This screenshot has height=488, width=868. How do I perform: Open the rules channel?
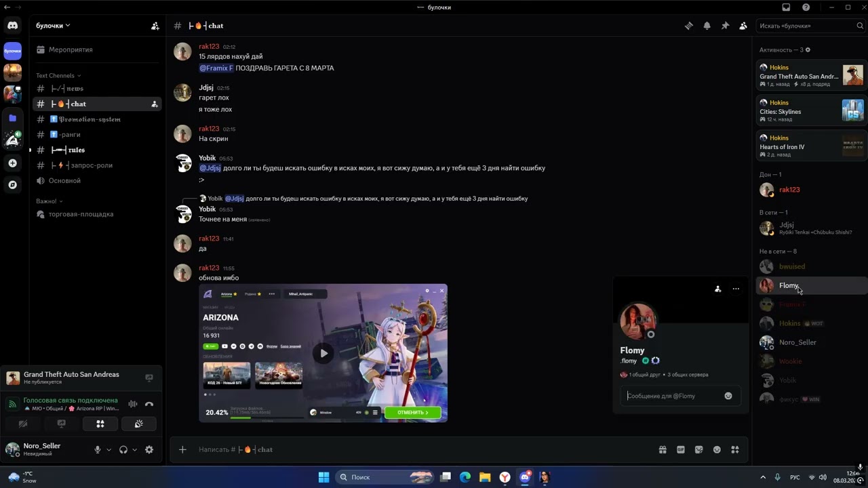[x=97, y=150]
